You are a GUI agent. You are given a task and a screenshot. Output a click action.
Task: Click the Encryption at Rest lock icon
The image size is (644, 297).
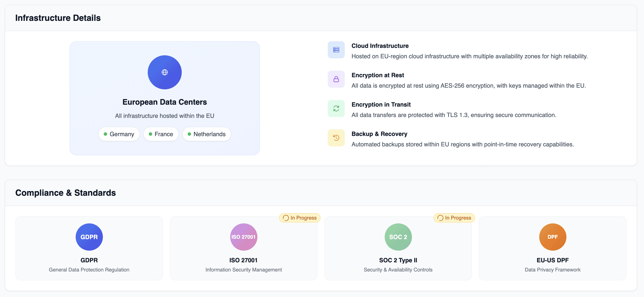336,79
